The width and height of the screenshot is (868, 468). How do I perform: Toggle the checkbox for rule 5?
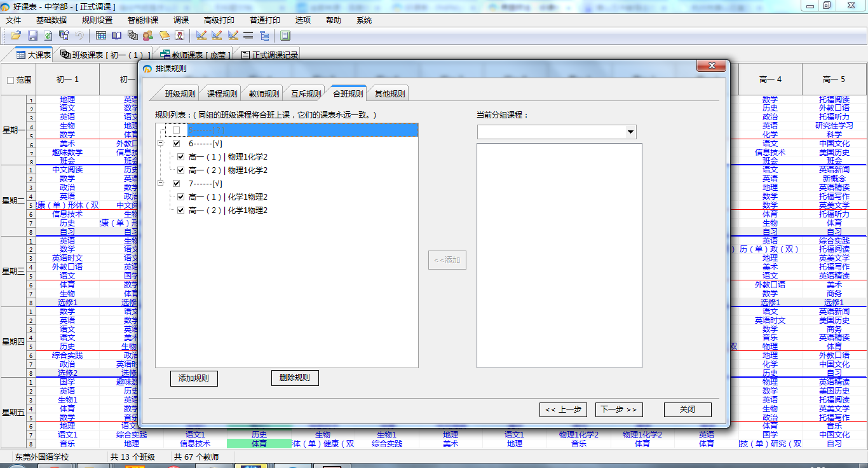coord(177,130)
